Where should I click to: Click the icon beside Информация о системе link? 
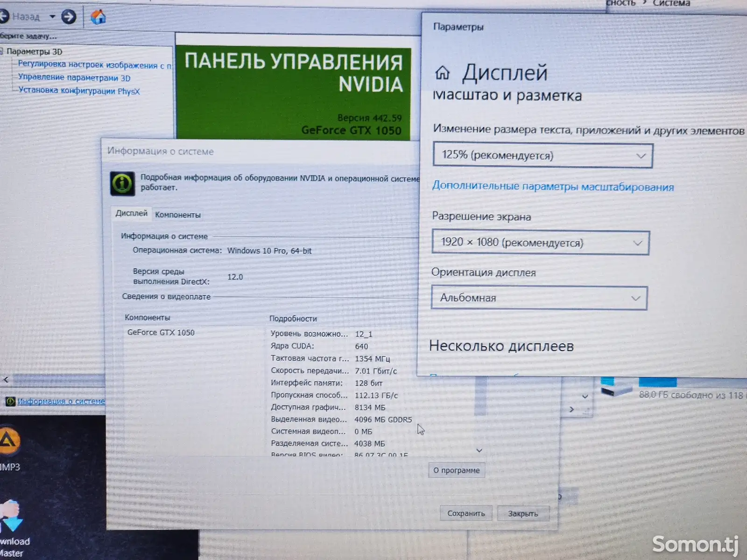click(x=10, y=401)
